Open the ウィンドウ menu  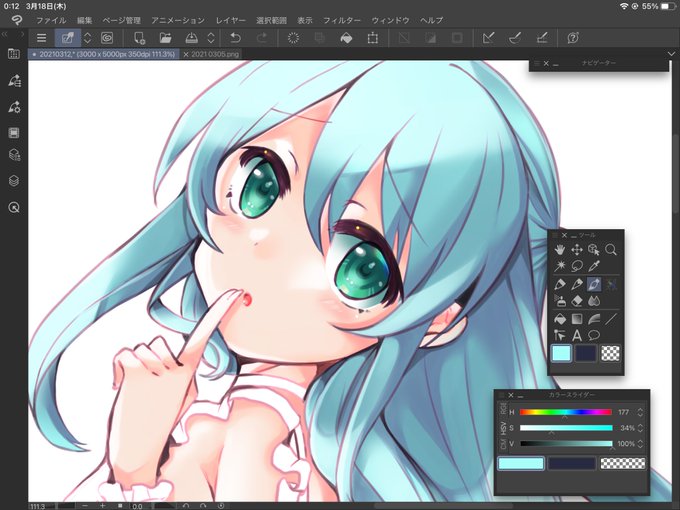[390, 20]
